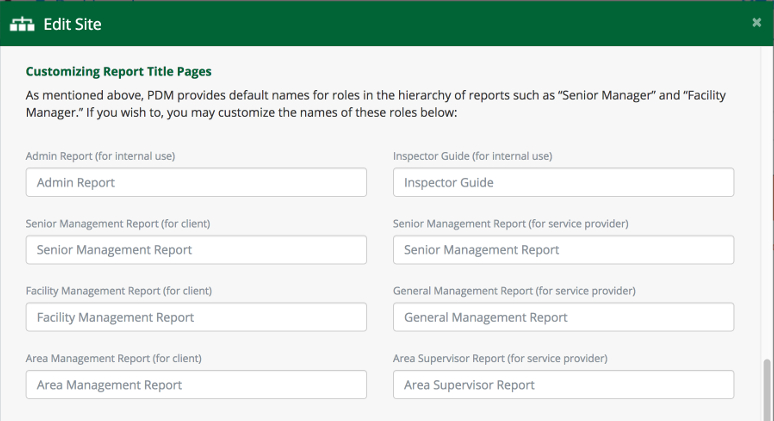Select the Area Supervisor Report input
774x421 pixels.
click(563, 385)
